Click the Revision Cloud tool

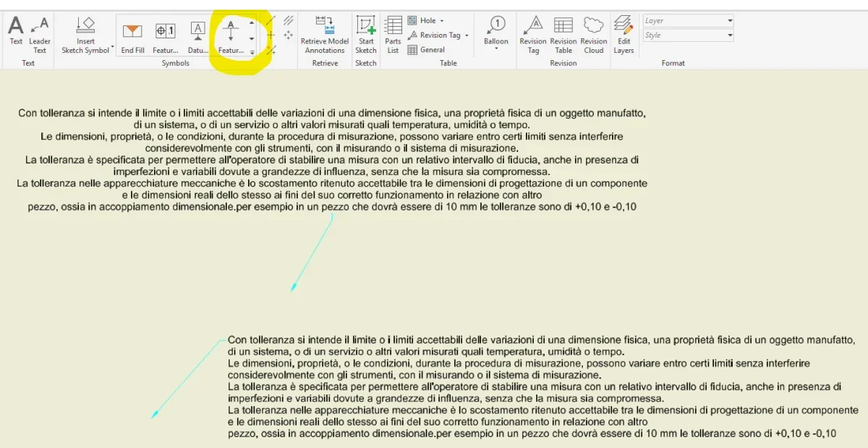click(x=593, y=35)
